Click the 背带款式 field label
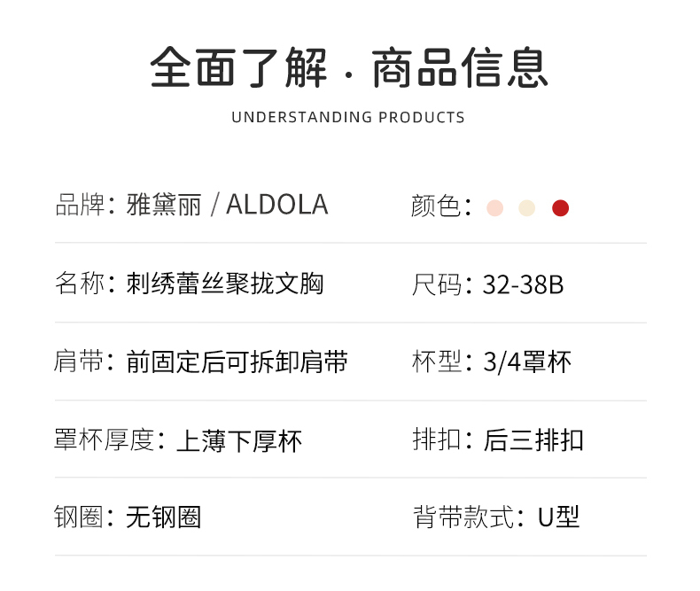 pyautogui.click(x=463, y=517)
